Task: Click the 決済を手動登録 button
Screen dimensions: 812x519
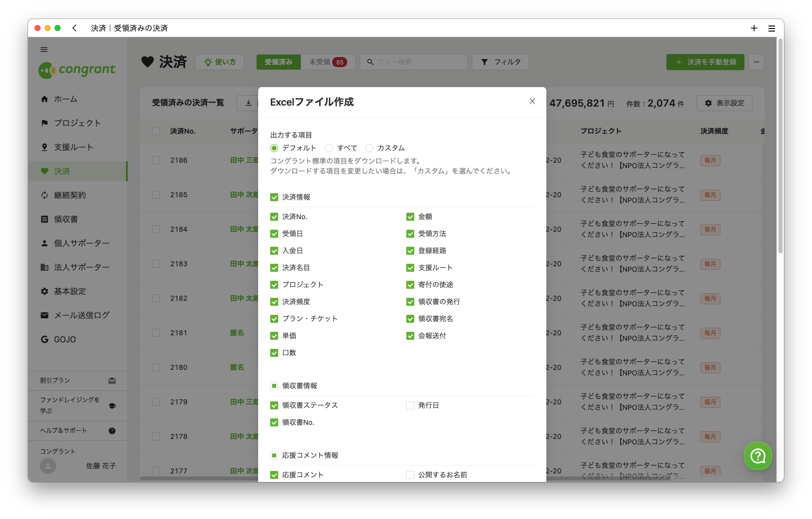Action: click(x=705, y=62)
